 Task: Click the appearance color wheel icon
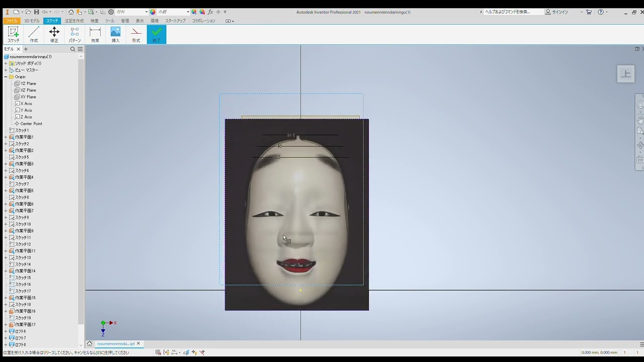[152, 12]
